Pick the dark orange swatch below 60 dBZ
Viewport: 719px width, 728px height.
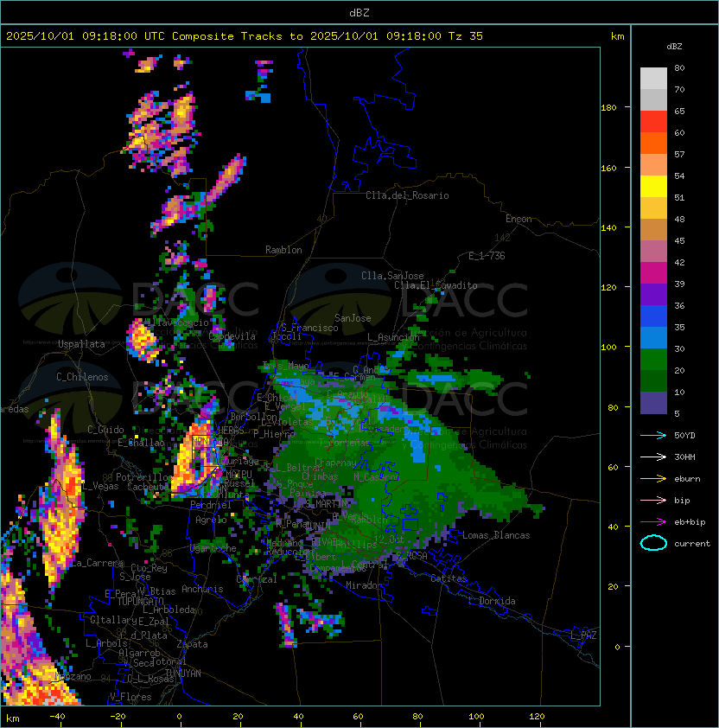(x=653, y=143)
